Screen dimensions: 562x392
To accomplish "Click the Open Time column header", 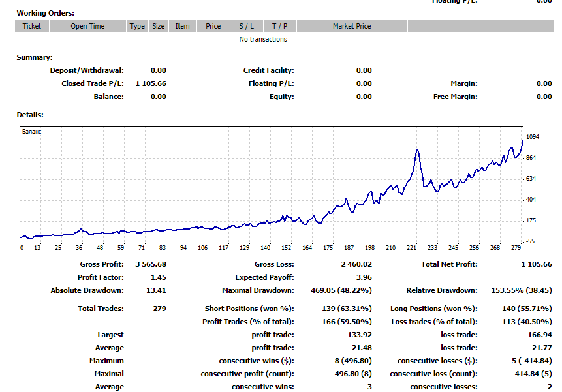I will 87,26.
